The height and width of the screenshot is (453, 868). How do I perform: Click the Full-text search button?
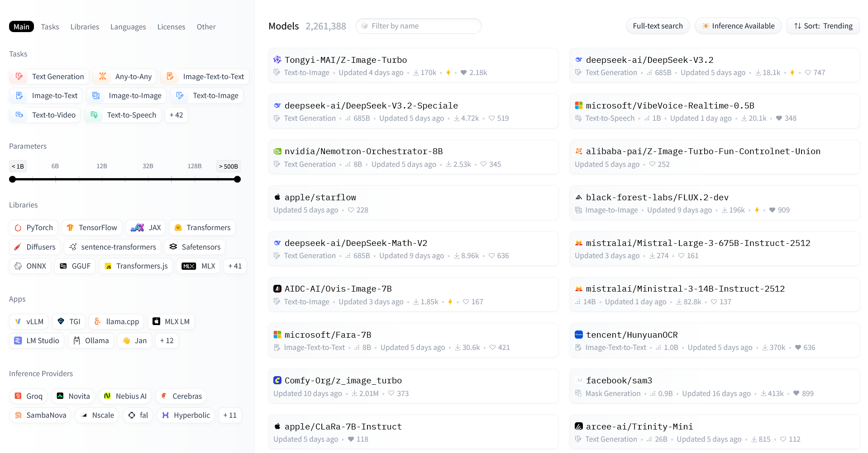[x=657, y=26]
